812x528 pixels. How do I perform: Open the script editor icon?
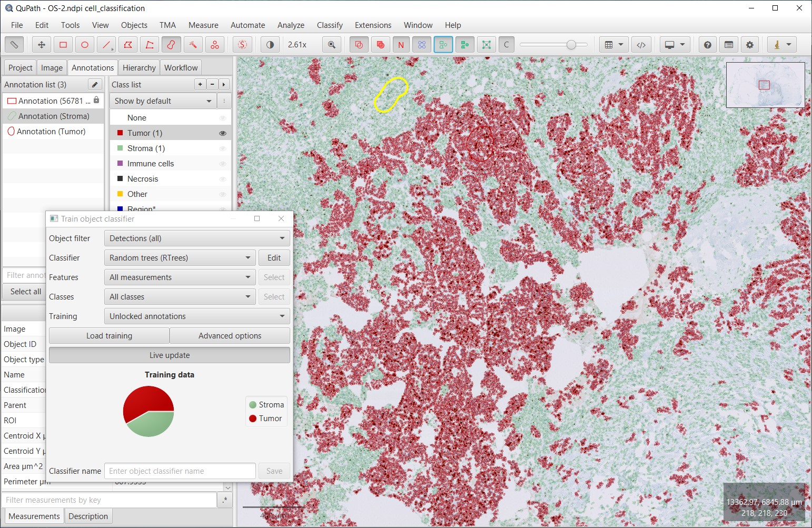coord(641,45)
